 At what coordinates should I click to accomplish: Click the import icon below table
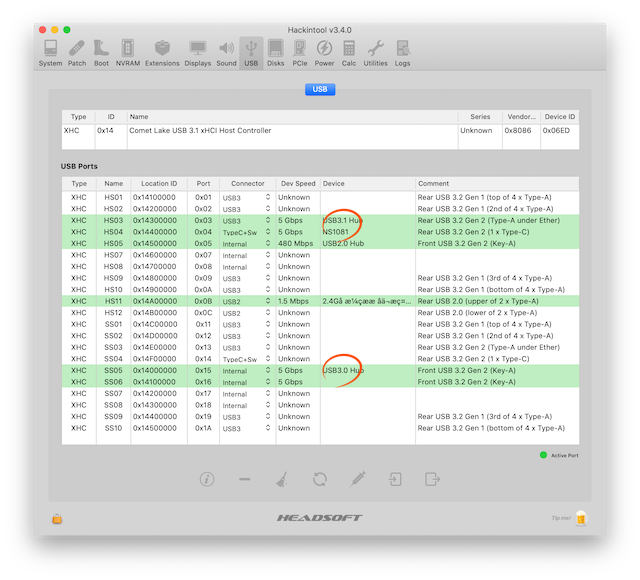pos(395,479)
